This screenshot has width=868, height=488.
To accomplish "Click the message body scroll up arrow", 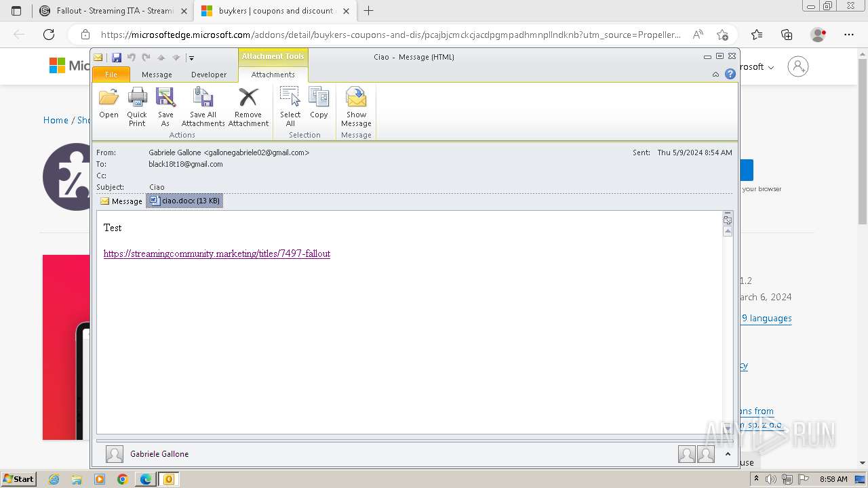I will tap(728, 231).
